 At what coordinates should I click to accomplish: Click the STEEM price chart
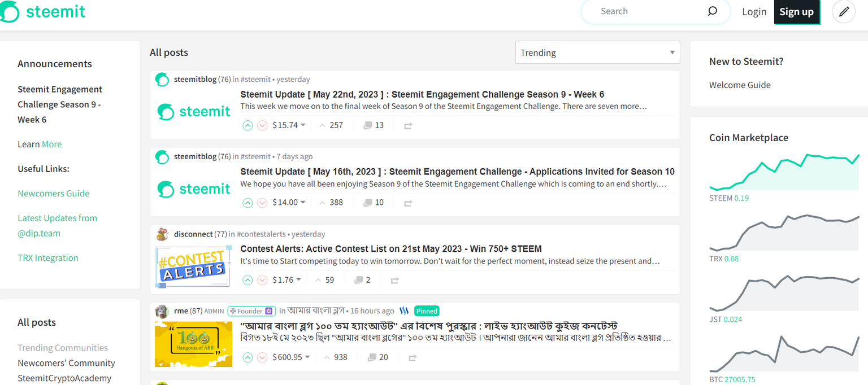tap(784, 173)
